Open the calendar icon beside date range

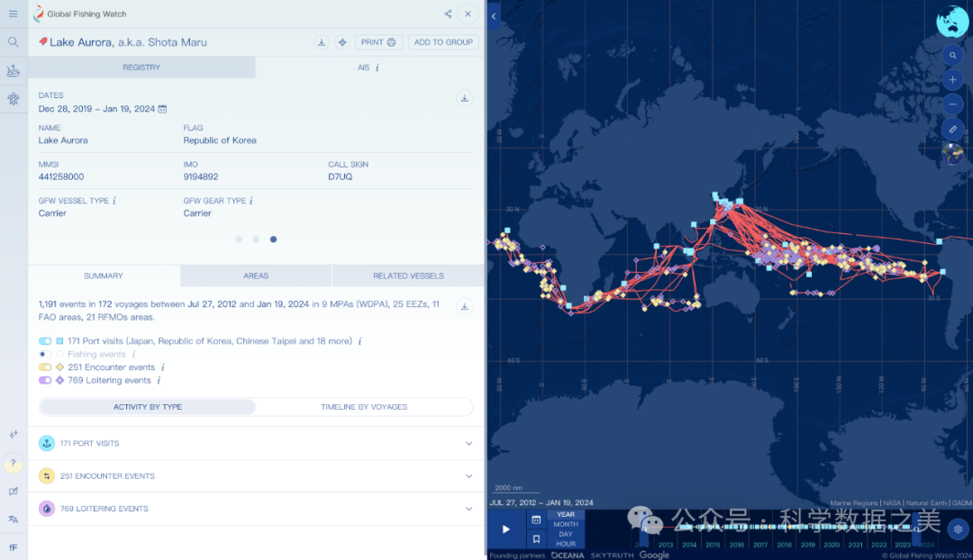point(163,109)
